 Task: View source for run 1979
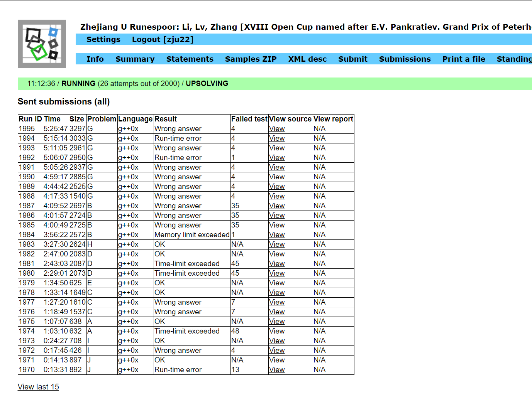coord(277,283)
